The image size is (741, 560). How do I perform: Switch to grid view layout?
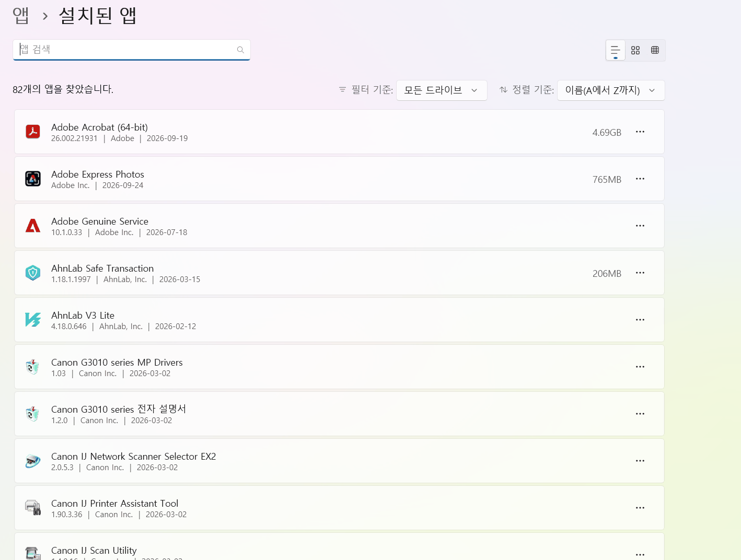pyautogui.click(x=635, y=50)
